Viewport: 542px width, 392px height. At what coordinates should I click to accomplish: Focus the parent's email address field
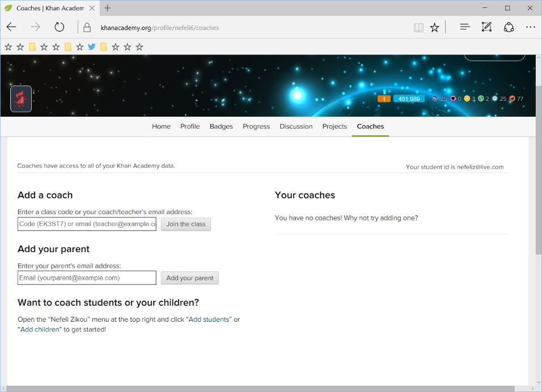[x=87, y=278]
